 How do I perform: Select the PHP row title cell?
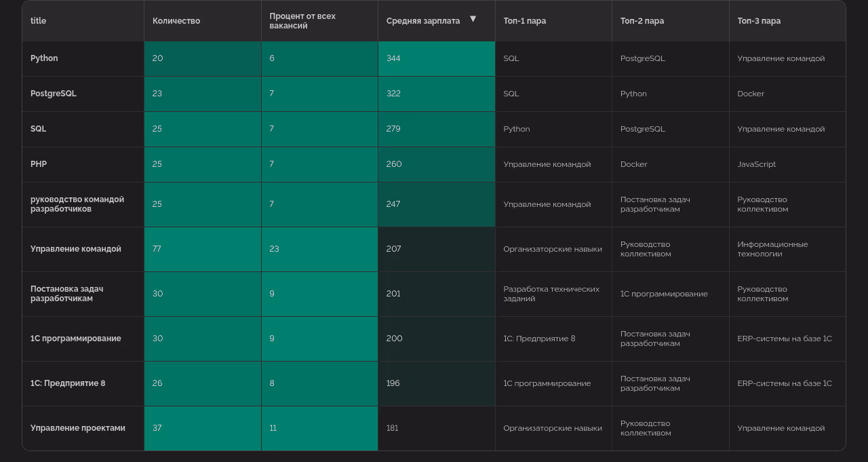pos(39,164)
